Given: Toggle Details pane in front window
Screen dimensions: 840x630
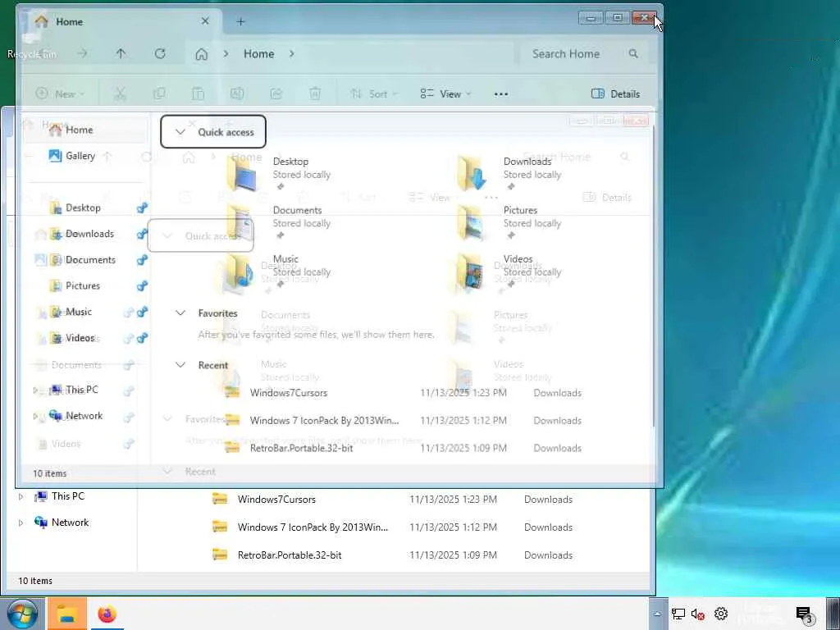Looking at the screenshot, I should (615, 94).
